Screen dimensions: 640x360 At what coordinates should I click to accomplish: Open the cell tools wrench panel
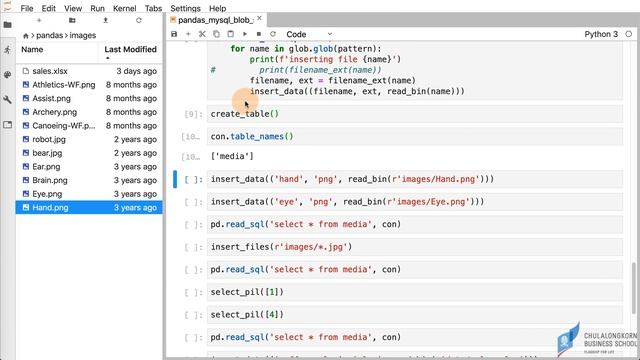click(x=7, y=100)
